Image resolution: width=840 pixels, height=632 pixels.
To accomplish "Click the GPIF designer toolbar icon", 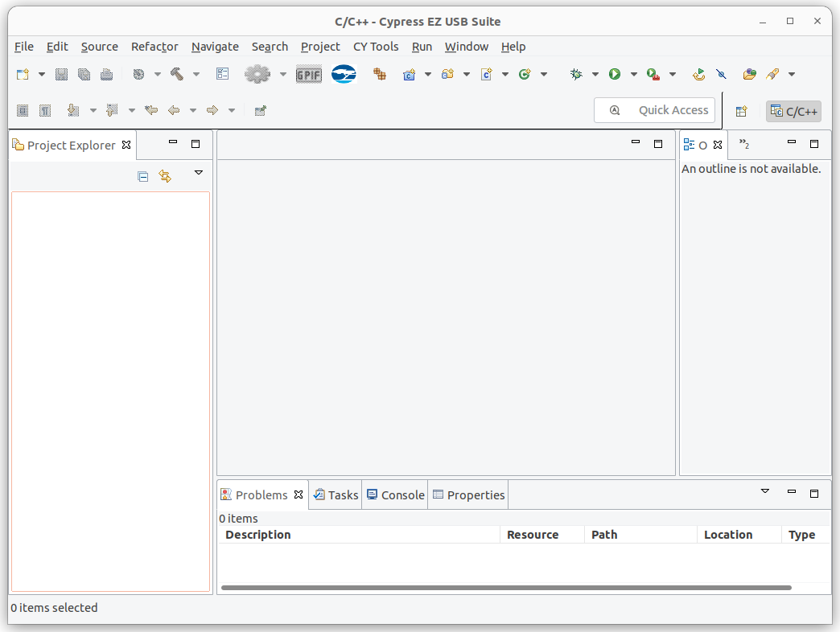I will pyautogui.click(x=308, y=74).
